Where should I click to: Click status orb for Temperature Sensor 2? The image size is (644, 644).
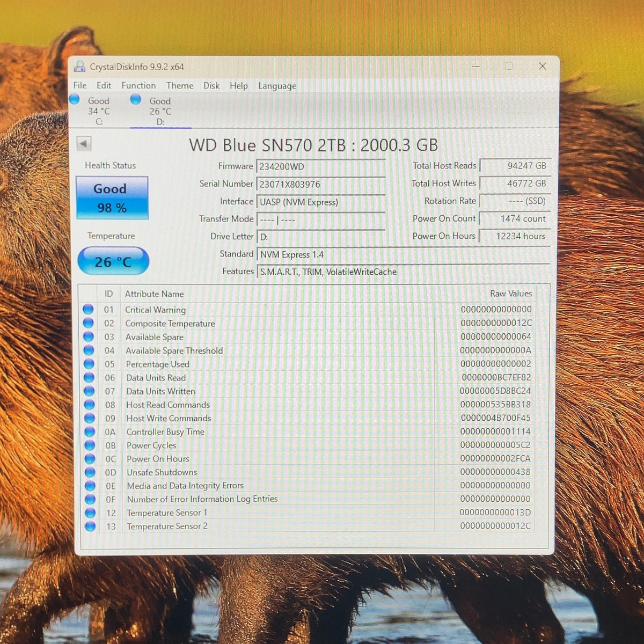click(x=90, y=526)
